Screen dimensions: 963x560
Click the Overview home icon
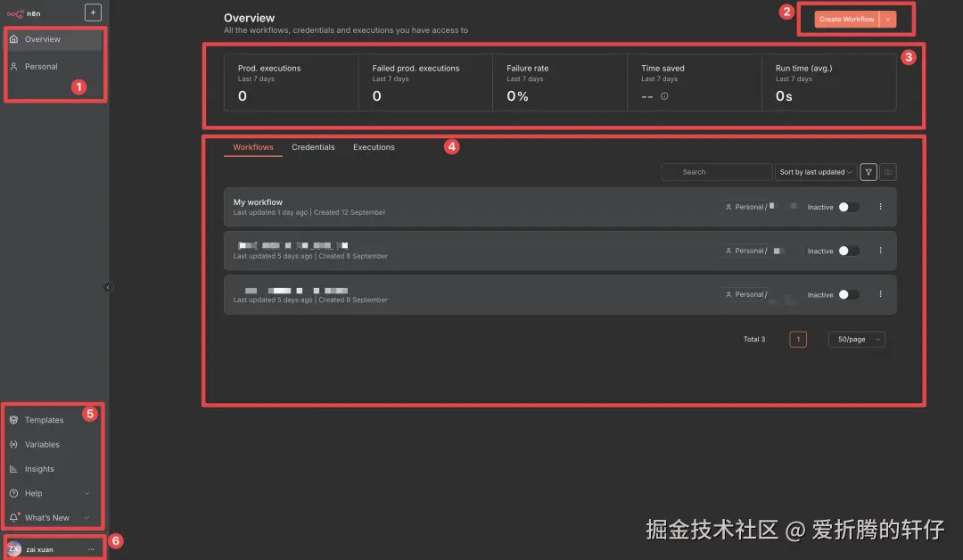[x=13, y=39]
